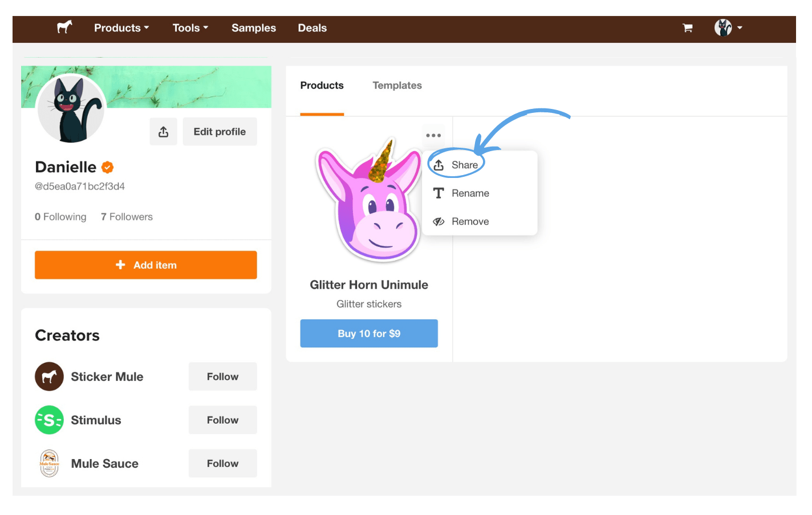Click Buy 10 for $9

pyautogui.click(x=369, y=334)
